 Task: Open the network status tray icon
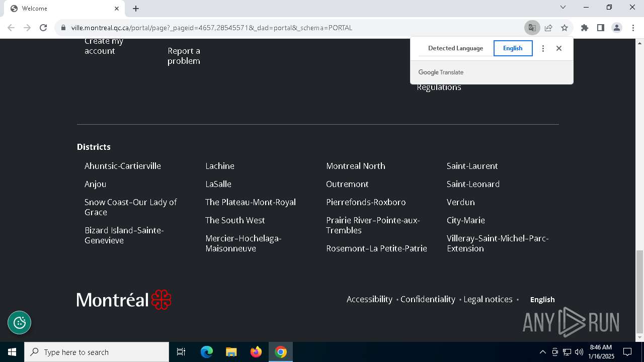click(x=567, y=352)
